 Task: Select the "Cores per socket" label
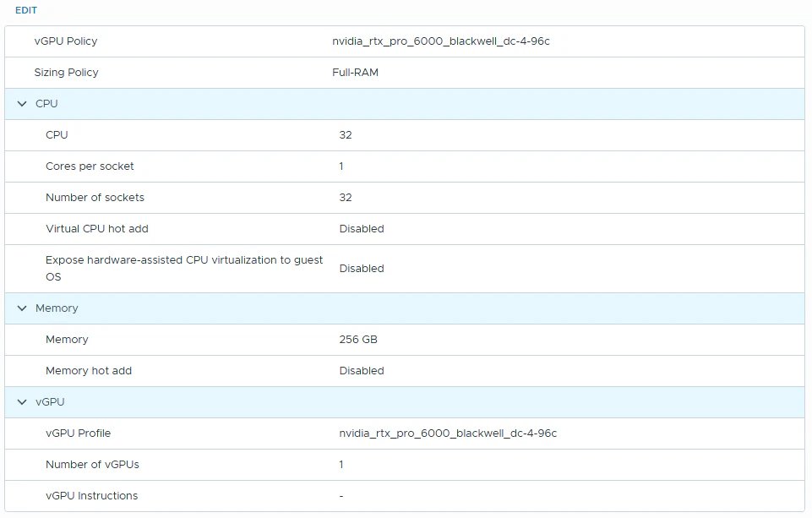pyautogui.click(x=90, y=166)
